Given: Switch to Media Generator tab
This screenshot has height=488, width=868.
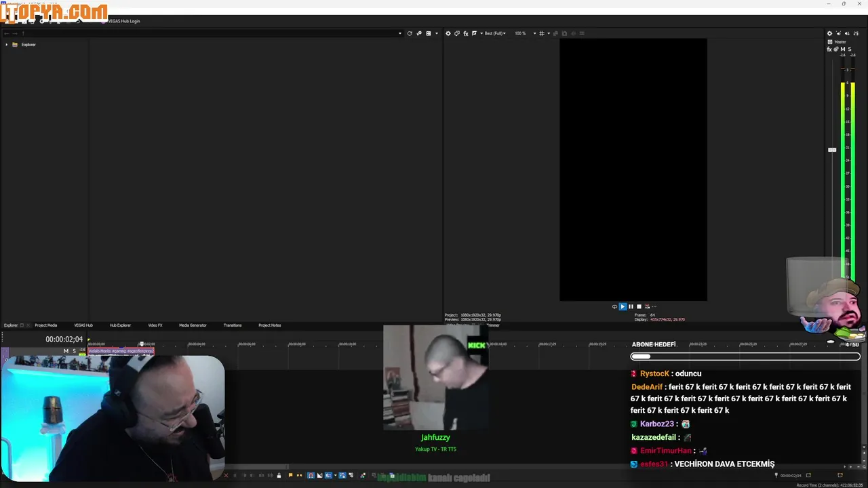Looking at the screenshot, I should 193,325.
